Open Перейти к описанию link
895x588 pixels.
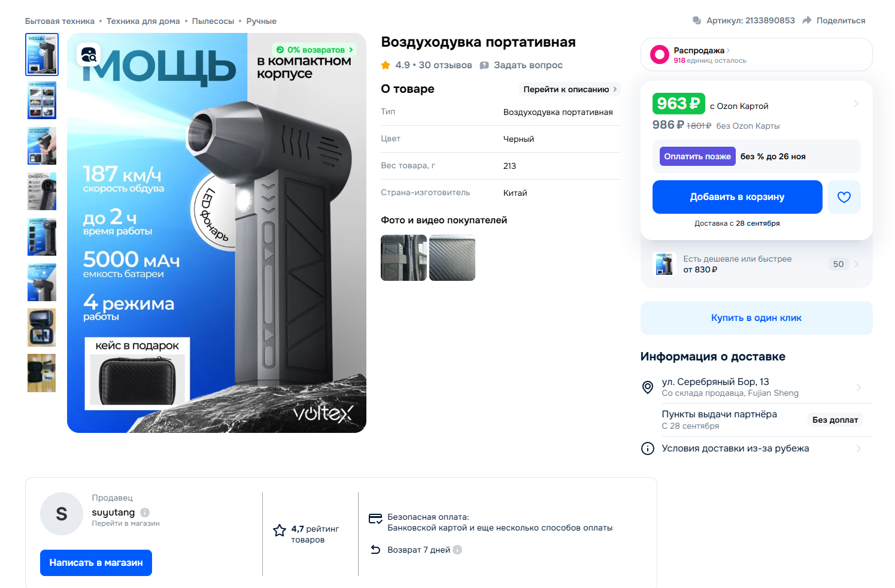[569, 89]
